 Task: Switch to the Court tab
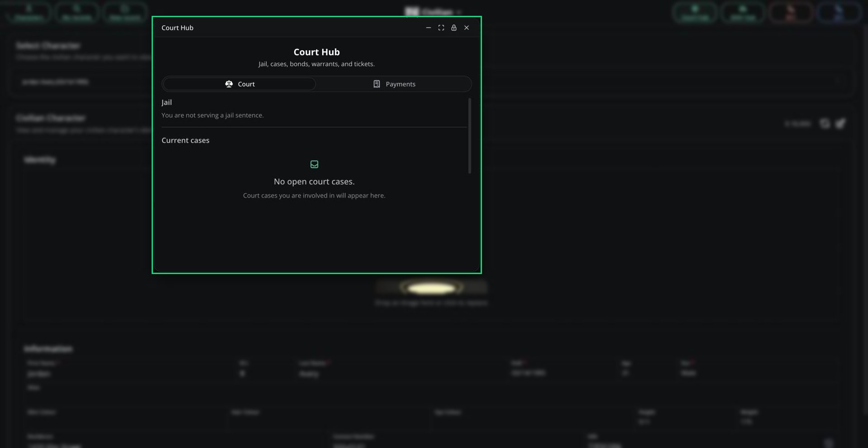click(x=239, y=84)
